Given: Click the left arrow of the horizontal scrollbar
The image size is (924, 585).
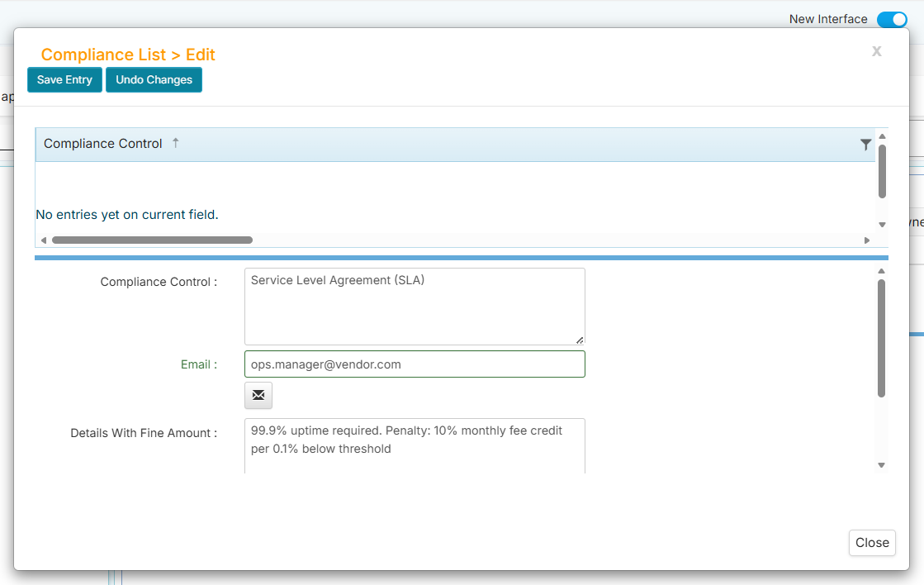Looking at the screenshot, I should click(x=43, y=240).
